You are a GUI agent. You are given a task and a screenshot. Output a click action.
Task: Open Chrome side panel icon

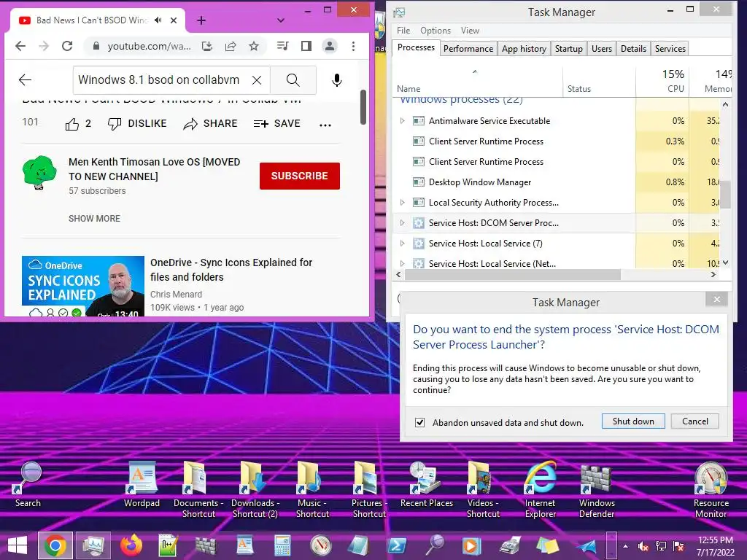pos(306,46)
